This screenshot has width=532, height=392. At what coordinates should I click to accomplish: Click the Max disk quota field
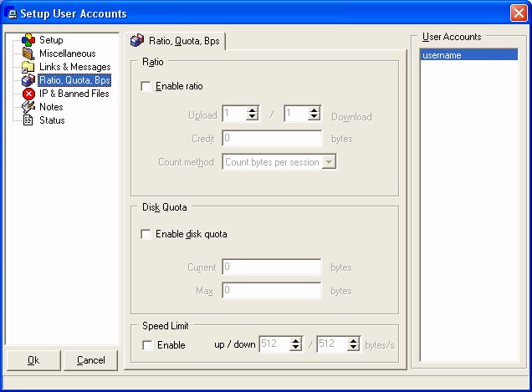271,291
